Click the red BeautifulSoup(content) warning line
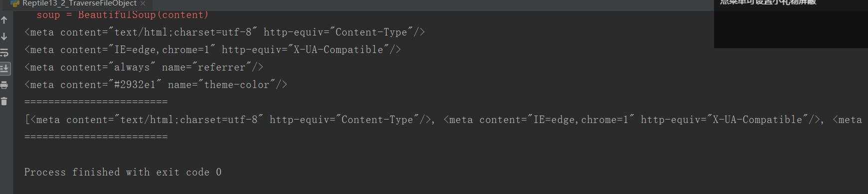Screen dimensions: 868x194 (x=123, y=15)
